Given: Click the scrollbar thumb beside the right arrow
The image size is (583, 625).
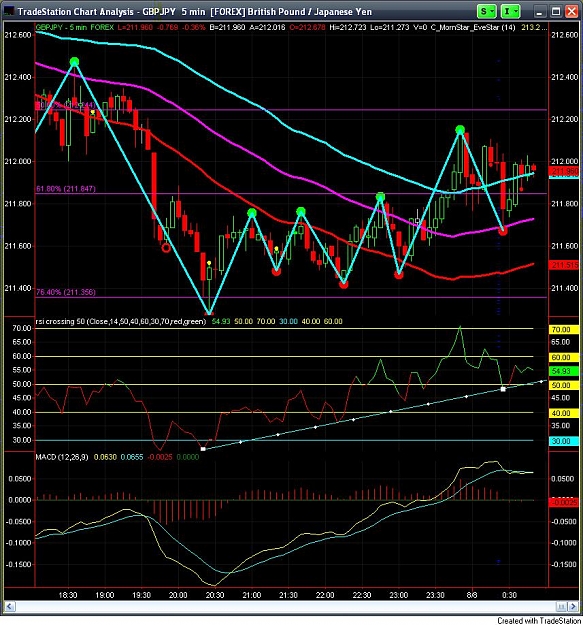Looking at the screenshot, I should (562, 607).
